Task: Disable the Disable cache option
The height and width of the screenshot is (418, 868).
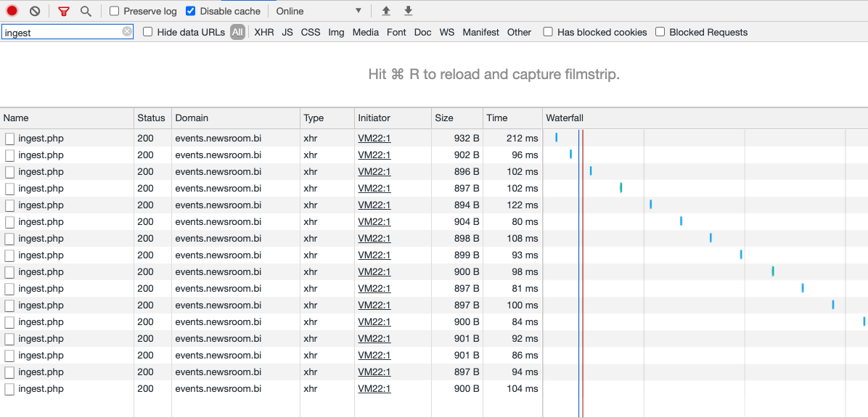Action: tap(191, 11)
